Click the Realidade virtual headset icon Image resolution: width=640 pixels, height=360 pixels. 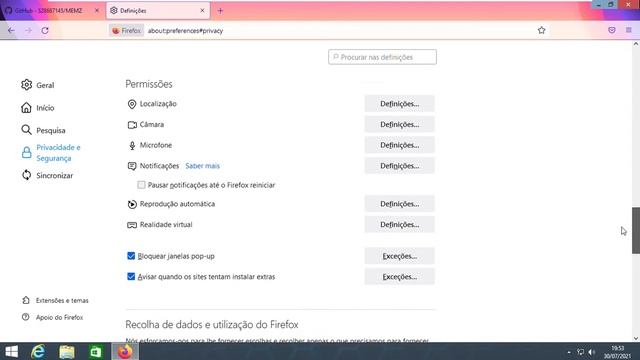coord(132,225)
